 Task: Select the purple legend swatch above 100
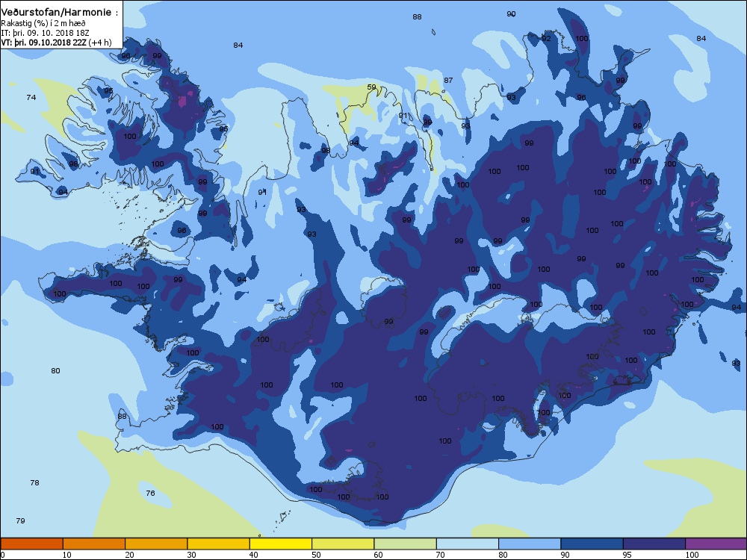coord(716,544)
